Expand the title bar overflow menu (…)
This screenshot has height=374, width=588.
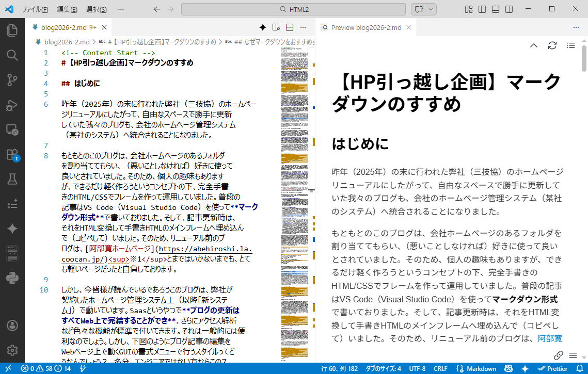pos(121,9)
